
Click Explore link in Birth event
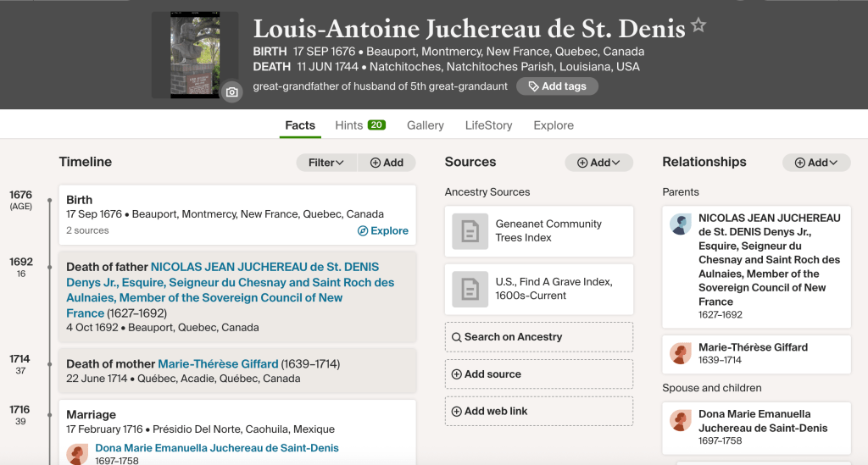383,230
